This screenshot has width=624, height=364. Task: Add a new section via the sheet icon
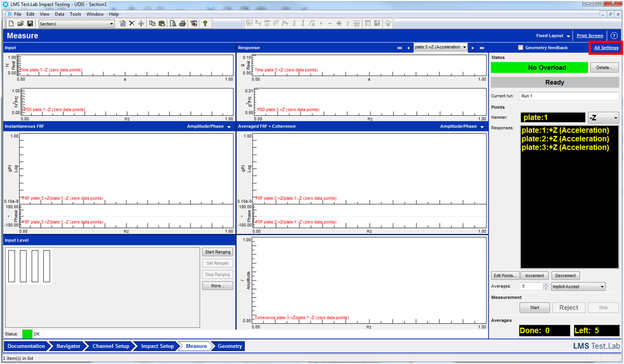click(x=123, y=24)
